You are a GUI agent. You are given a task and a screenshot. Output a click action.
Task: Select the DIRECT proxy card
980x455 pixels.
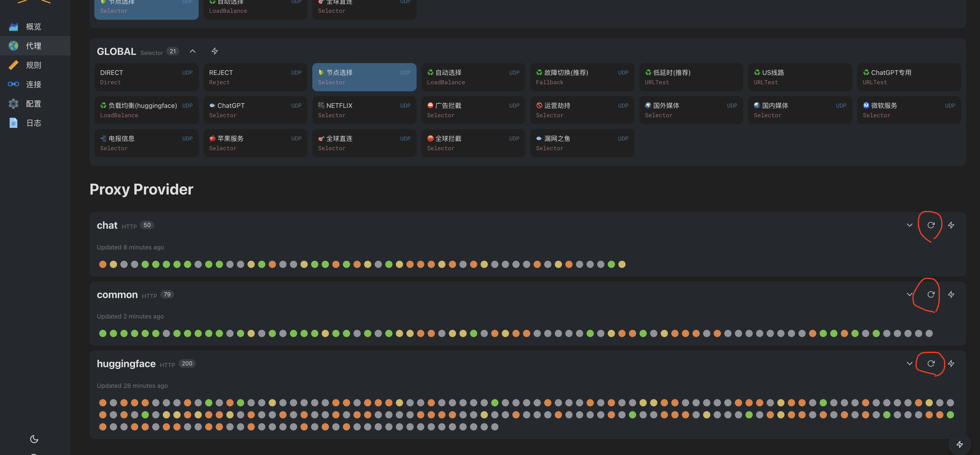click(146, 77)
